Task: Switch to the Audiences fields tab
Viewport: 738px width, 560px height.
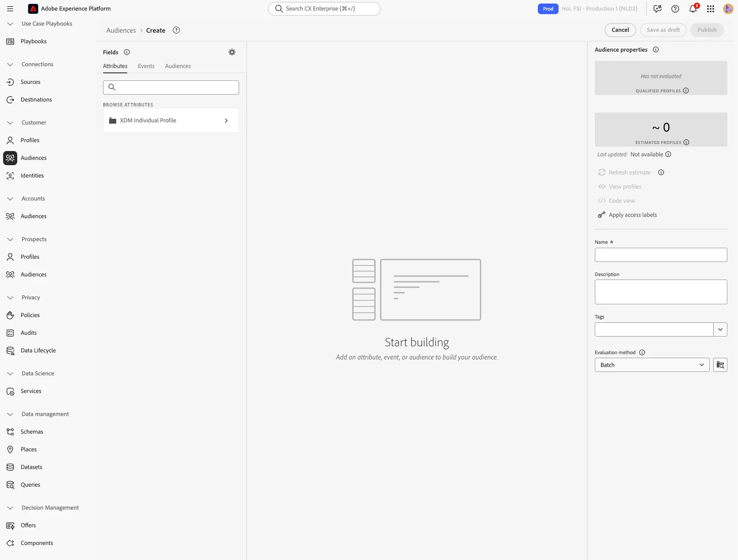Action: [178, 66]
